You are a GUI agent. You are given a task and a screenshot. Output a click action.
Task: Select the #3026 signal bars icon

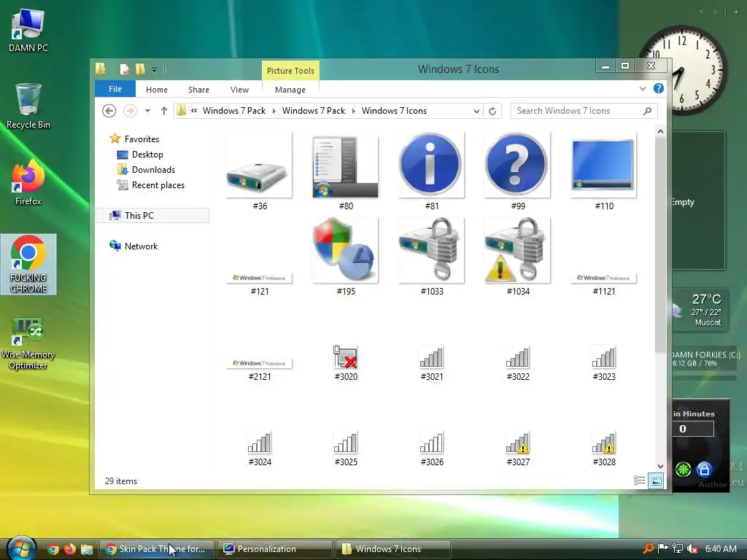coord(431,443)
